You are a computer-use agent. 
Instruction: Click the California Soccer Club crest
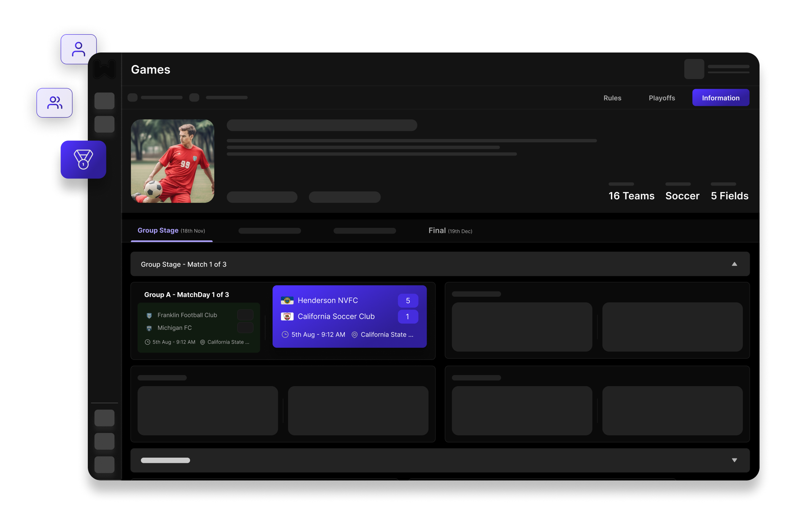coord(288,316)
